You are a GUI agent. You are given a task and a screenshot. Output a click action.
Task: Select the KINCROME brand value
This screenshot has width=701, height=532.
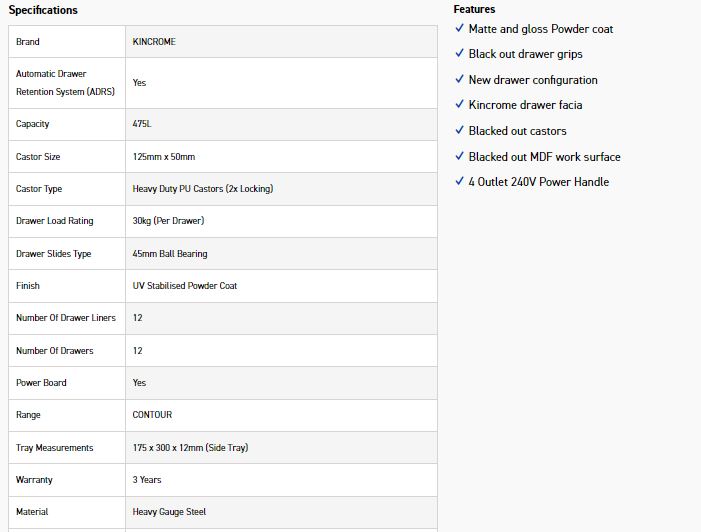[x=154, y=42]
